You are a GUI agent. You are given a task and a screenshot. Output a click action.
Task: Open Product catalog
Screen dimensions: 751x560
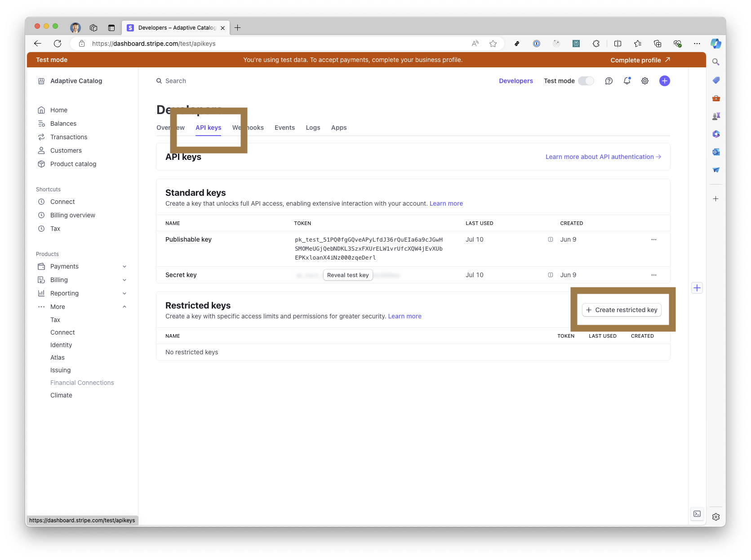(73, 164)
